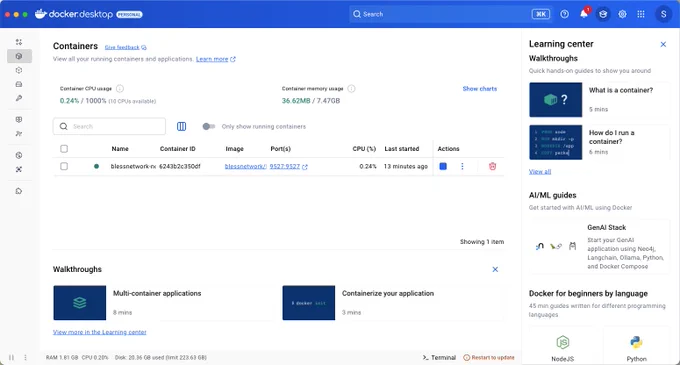680x365 pixels.
Task: Click the RAM 1.81 GB status bar entry
Action: [62, 358]
